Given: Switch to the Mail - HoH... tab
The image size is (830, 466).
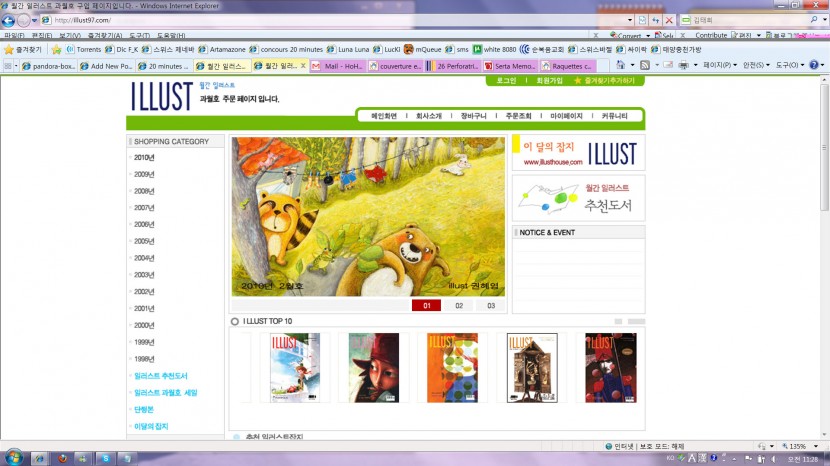Looking at the screenshot, I should pyautogui.click(x=338, y=66).
